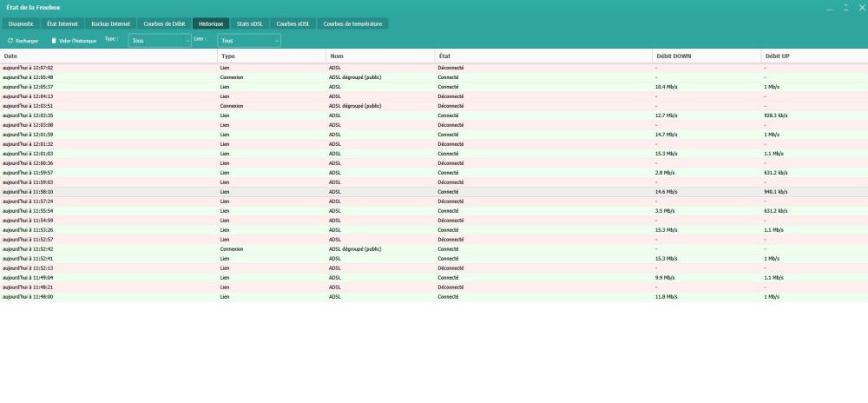Screen dimensions: 868x403
Task: Reload the history with the Recharger button
Action: click(x=23, y=41)
